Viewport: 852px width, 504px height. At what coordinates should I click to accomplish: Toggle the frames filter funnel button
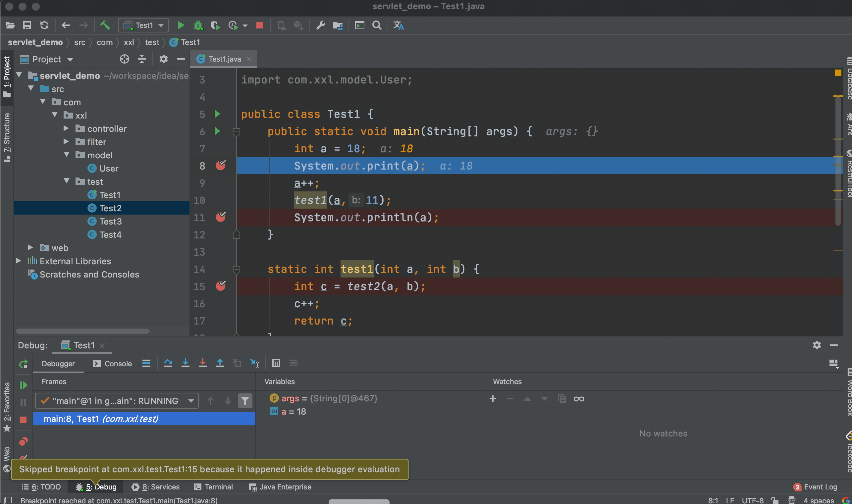pyautogui.click(x=245, y=401)
